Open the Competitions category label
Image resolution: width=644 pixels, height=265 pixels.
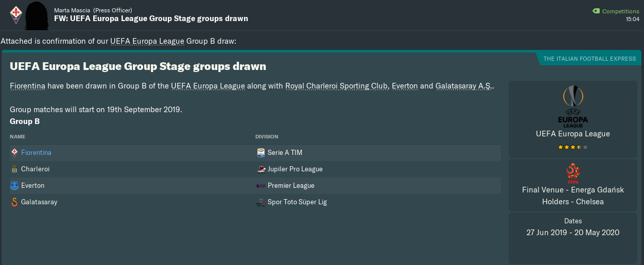(620, 11)
